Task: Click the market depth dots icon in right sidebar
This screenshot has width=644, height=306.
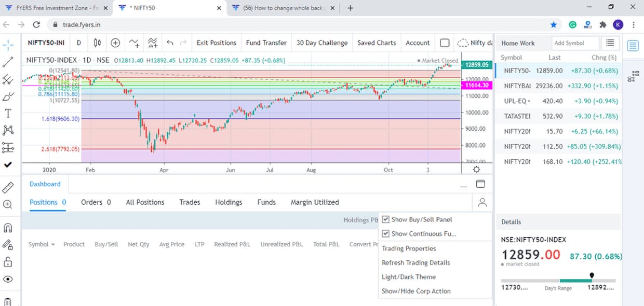Action: click(633, 77)
